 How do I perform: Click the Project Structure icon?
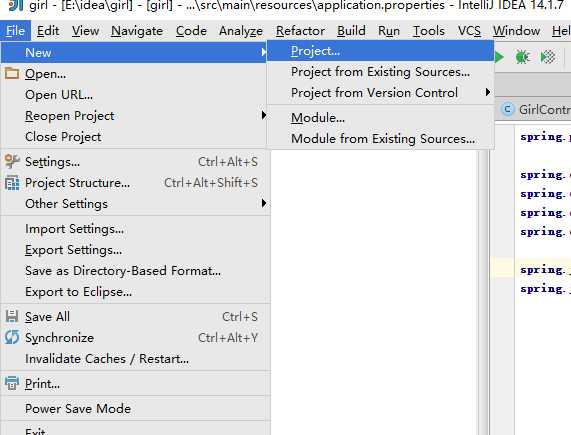pyautogui.click(x=12, y=183)
